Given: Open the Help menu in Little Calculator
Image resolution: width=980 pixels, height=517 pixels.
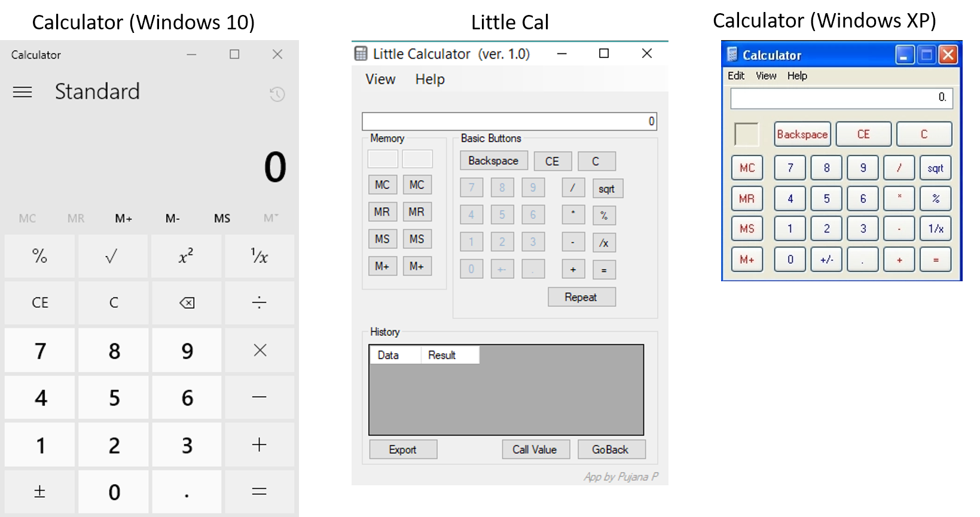Looking at the screenshot, I should click(x=430, y=79).
